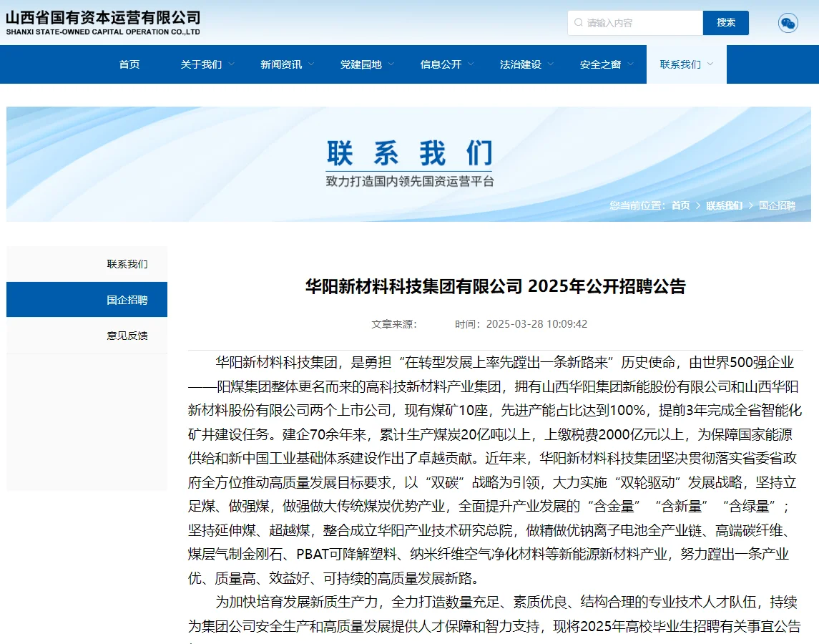Click the 您当前位置 breadcrumb label

click(x=637, y=205)
